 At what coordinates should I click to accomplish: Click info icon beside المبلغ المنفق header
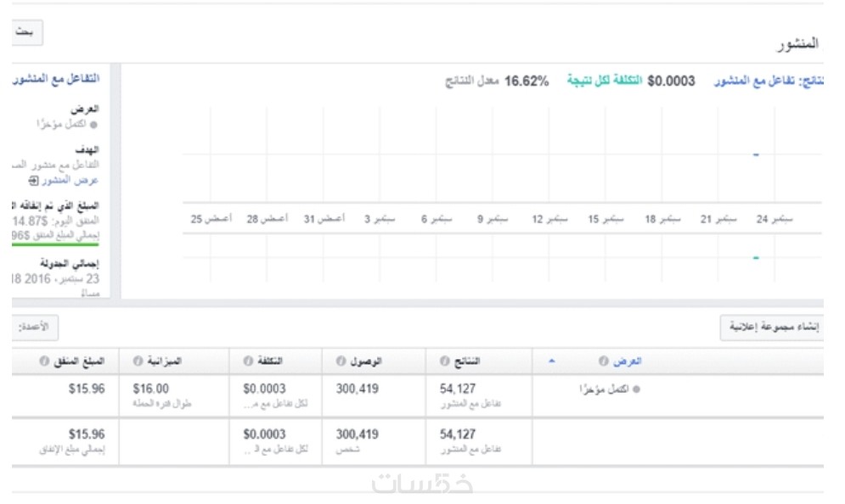click(42, 361)
